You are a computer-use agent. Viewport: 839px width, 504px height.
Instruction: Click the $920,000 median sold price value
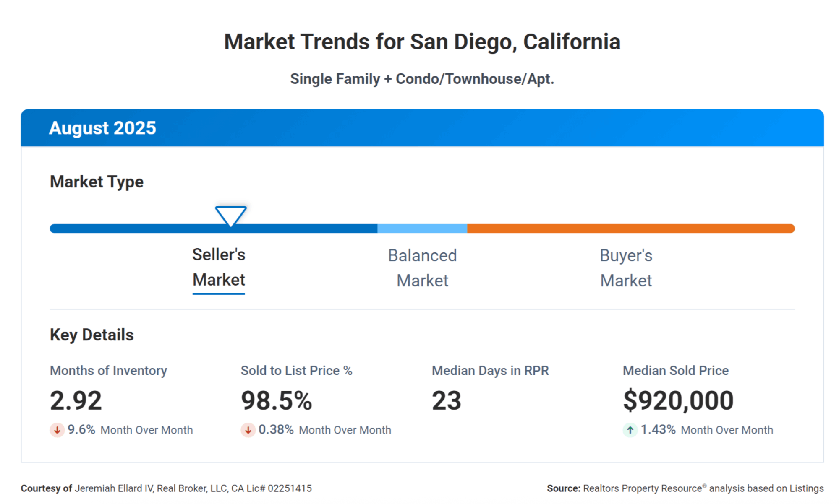[678, 400]
